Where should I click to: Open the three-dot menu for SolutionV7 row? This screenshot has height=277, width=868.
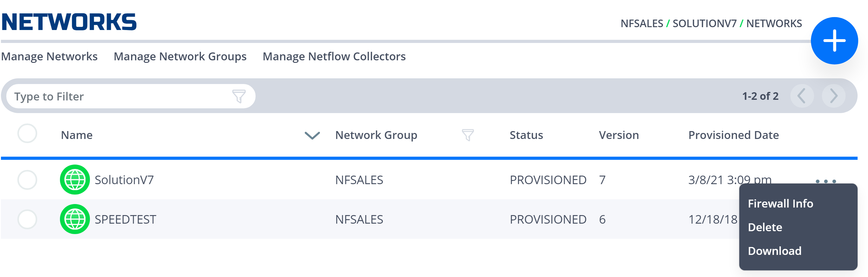pos(825,181)
